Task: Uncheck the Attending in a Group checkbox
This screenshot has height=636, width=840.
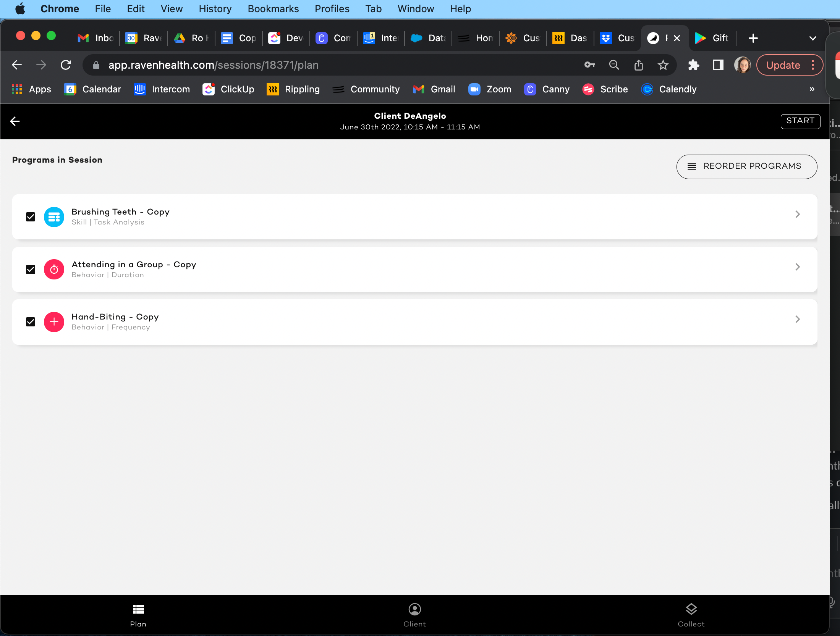Action: (x=31, y=270)
